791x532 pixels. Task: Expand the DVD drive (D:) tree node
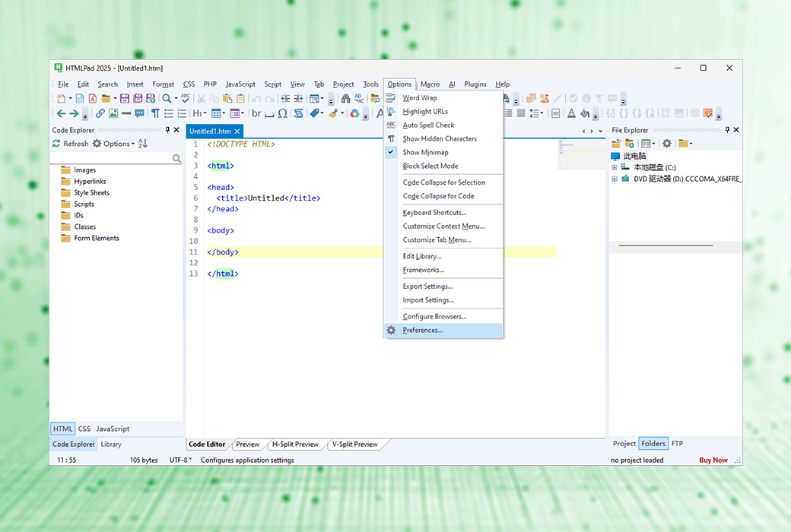click(615, 179)
